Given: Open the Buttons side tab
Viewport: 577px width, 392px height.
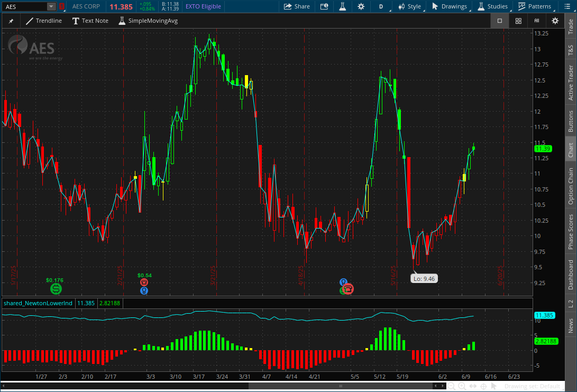Looking at the screenshot, I should [x=571, y=122].
